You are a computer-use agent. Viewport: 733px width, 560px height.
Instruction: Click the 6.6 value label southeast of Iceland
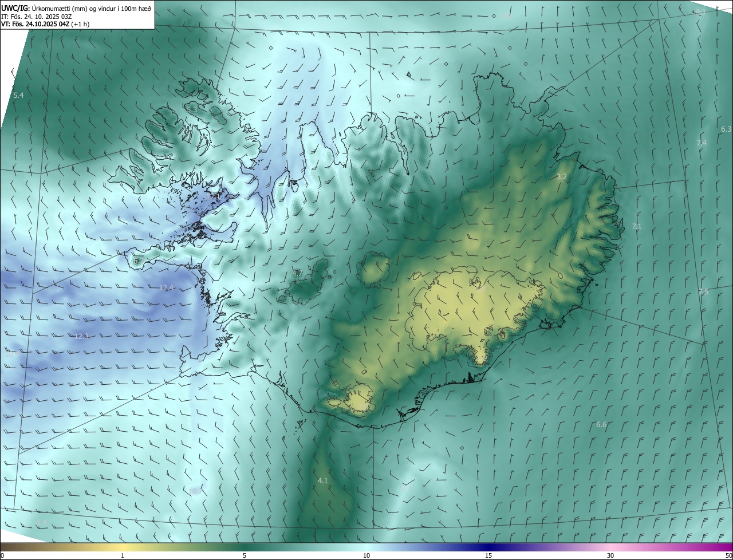click(x=601, y=425)
